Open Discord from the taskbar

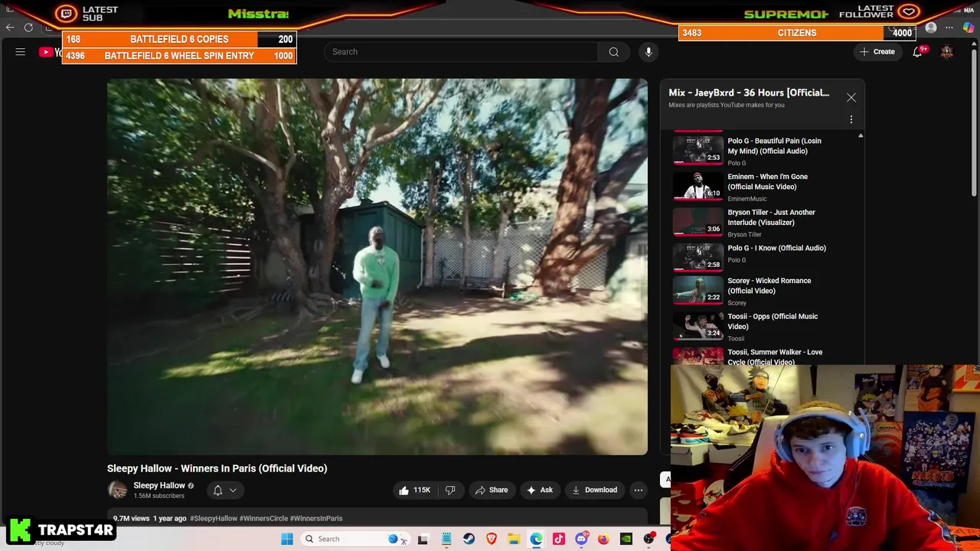click(x=581, y=539)
